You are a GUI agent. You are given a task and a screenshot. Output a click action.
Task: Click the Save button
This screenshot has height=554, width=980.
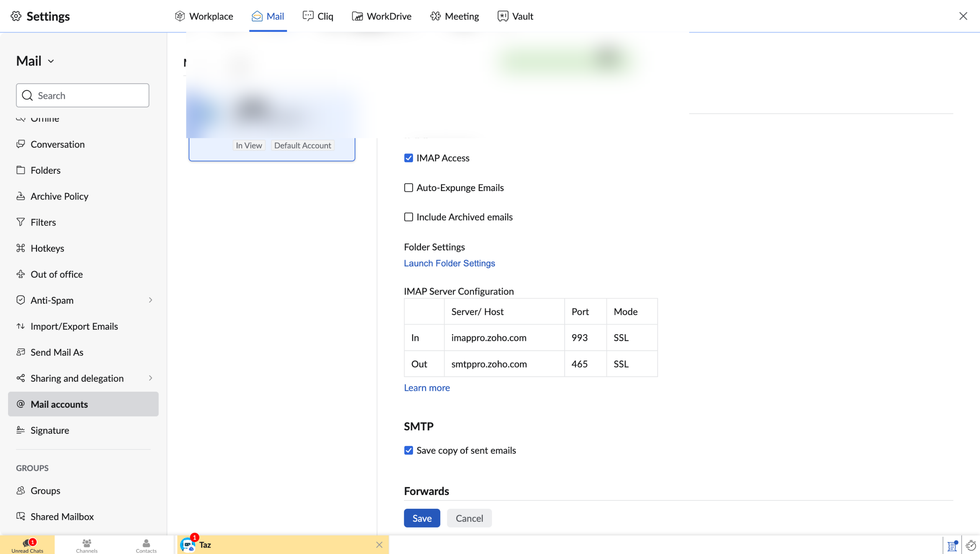pyautogui.click(x=422, y=518)
